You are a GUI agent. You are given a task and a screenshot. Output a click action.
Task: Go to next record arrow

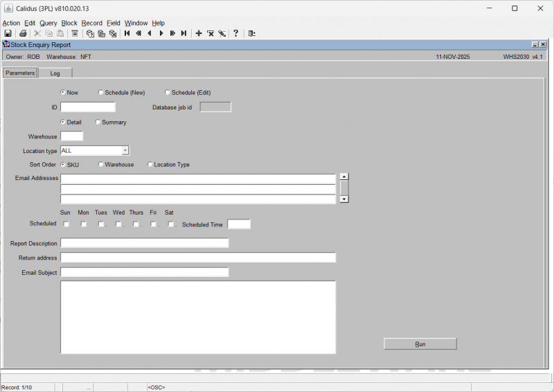coord(161,33)
